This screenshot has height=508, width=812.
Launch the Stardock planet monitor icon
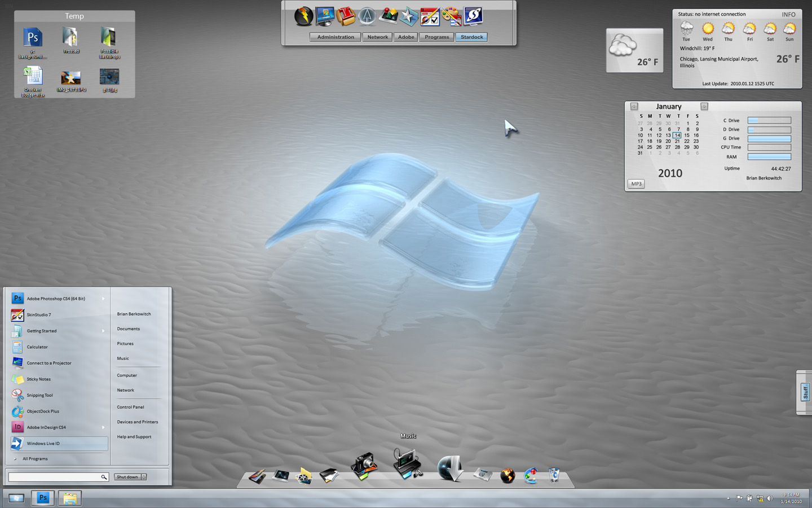click(473, 16)
